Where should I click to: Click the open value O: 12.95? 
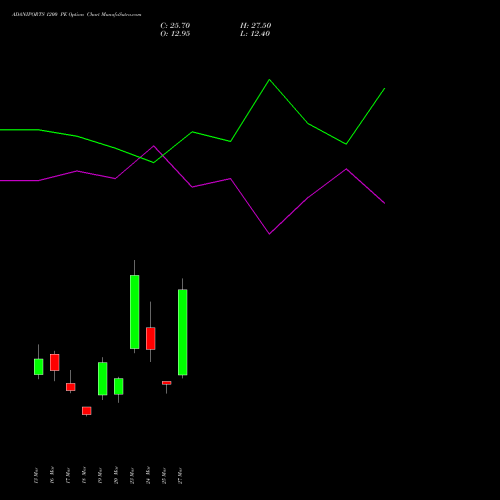175,34
